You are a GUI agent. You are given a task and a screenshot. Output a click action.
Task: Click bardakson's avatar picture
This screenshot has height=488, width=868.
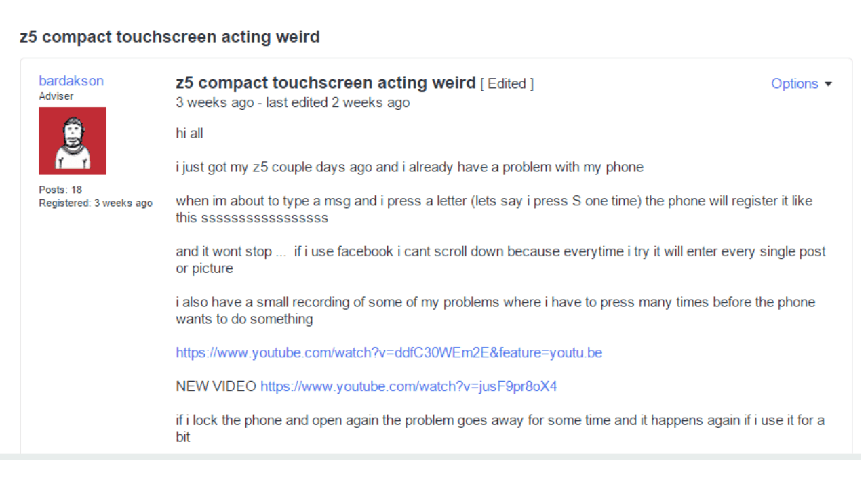73,140
